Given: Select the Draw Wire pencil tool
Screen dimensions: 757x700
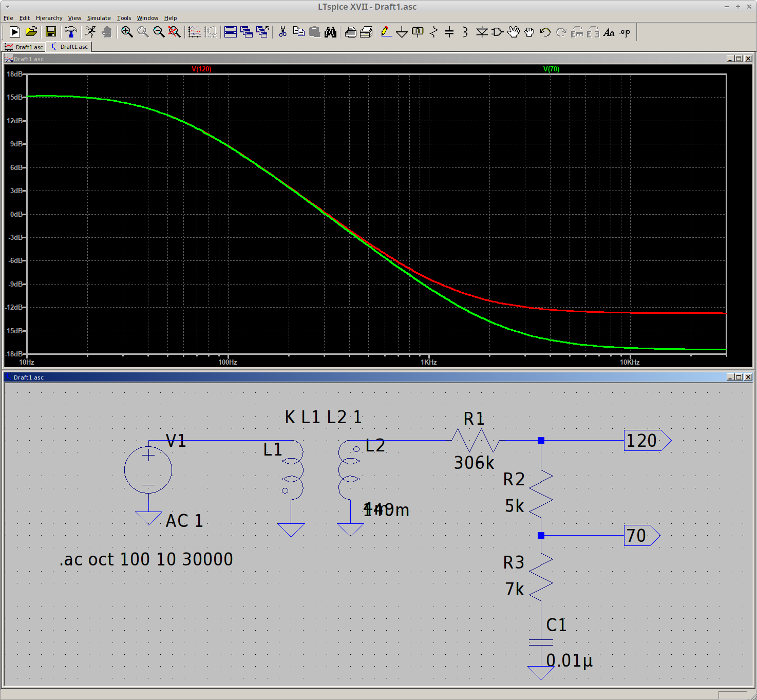Looking at the screenshot, I should coord(386,32).
